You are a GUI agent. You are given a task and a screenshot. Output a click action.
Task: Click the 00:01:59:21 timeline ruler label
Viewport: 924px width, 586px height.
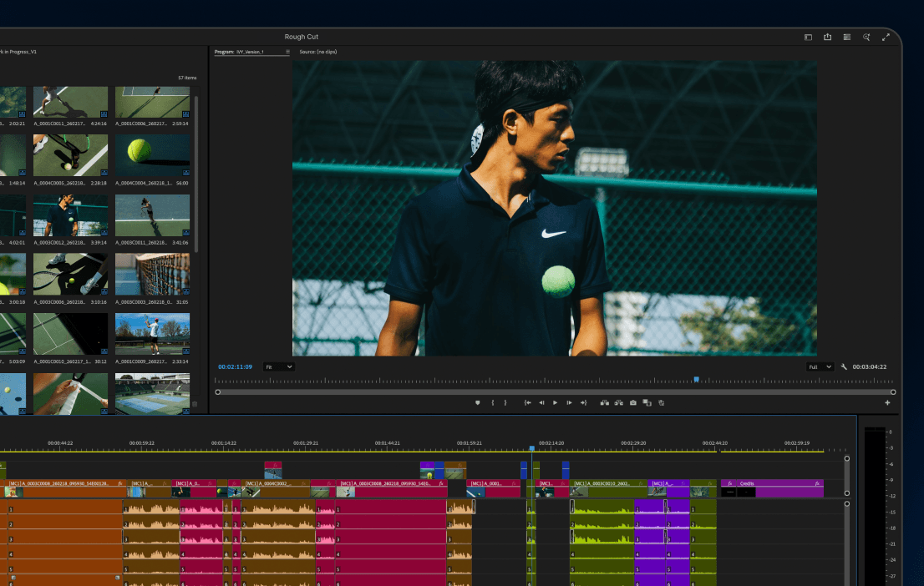[469, 443]
